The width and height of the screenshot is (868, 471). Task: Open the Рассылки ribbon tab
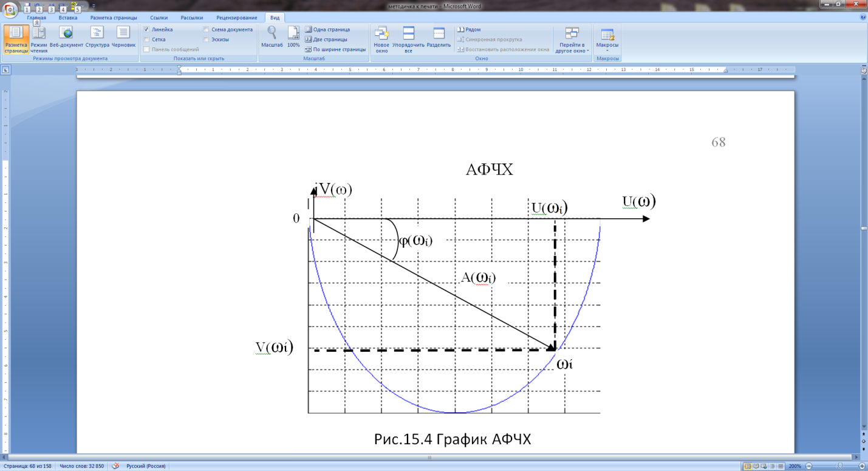tap(192, 18)
